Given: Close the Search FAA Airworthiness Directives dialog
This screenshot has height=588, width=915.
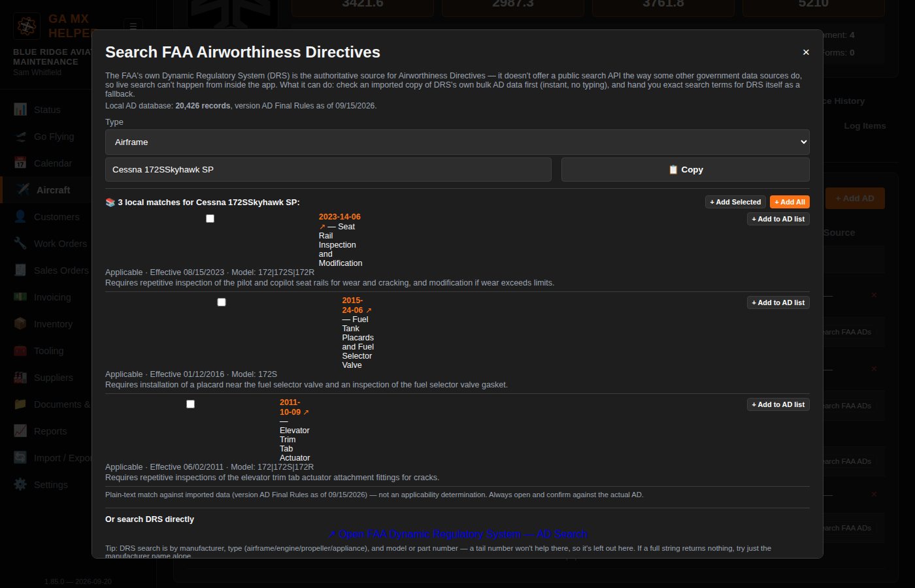Looking at the screenshot, I should click(806, 52).
